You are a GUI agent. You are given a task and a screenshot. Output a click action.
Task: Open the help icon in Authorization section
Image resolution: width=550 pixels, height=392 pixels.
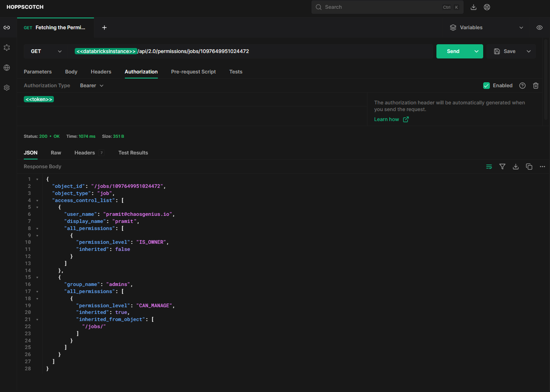coord(522,85)
